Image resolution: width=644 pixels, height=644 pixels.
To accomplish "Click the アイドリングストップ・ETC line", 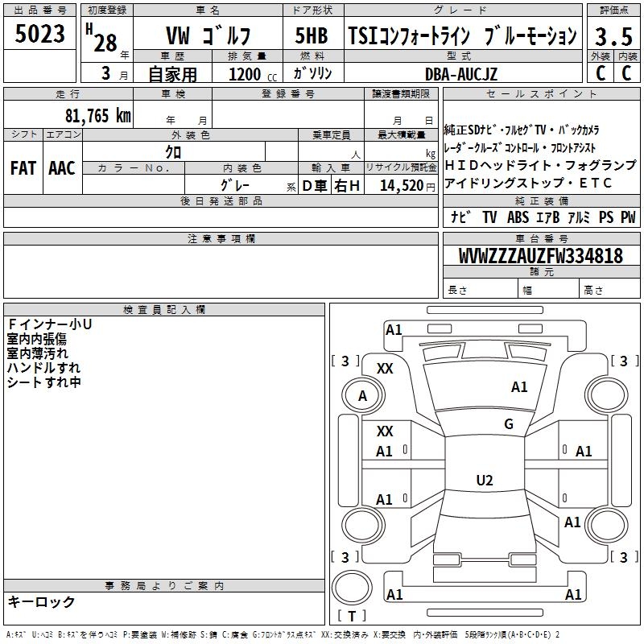I will tap(528, 183).
